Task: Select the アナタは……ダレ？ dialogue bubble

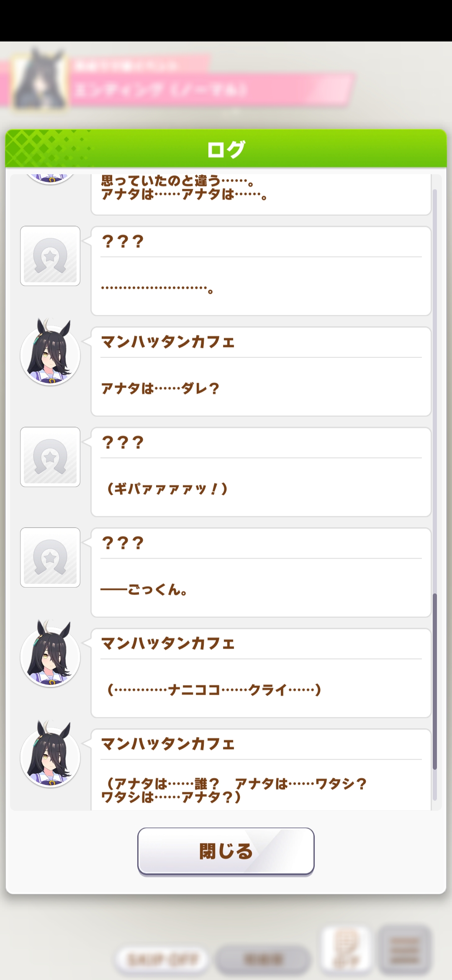Action: 261,371
